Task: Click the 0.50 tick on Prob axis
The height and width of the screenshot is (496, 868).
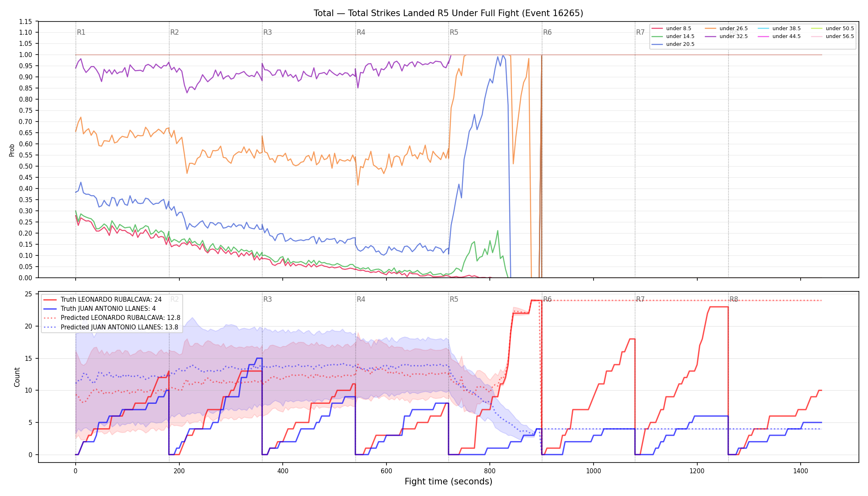Action: (x=26, y=166)
